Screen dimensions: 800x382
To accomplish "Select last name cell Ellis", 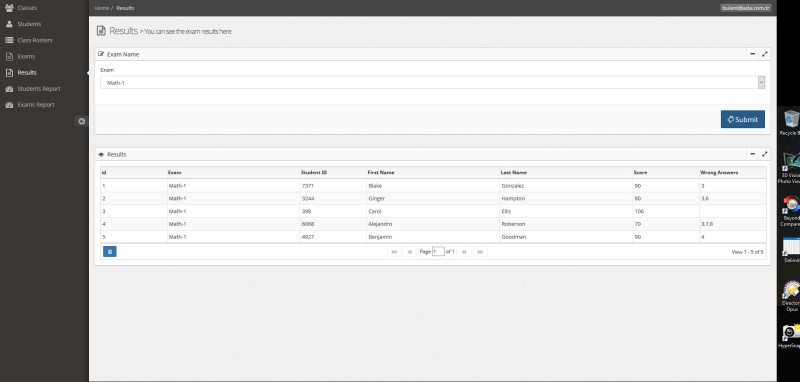I will pos(566,211).
